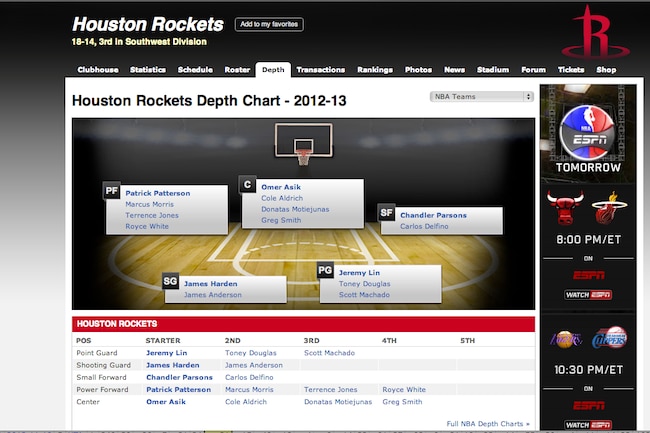This screenshot has width=650, height=433.
Task: Go to the Forum tab
Action: click(x=534, y=70)
